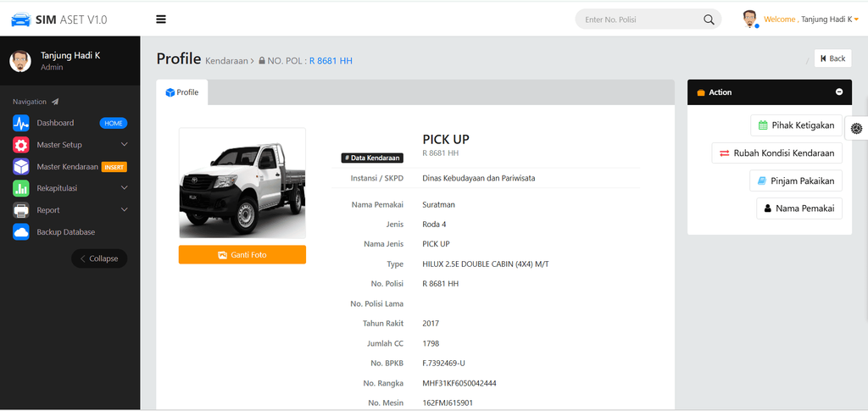Screen dimensions: 868x411
Task: Open Master Kendaraan menu item
Action: pyautogui.click(x=70, y=166)
